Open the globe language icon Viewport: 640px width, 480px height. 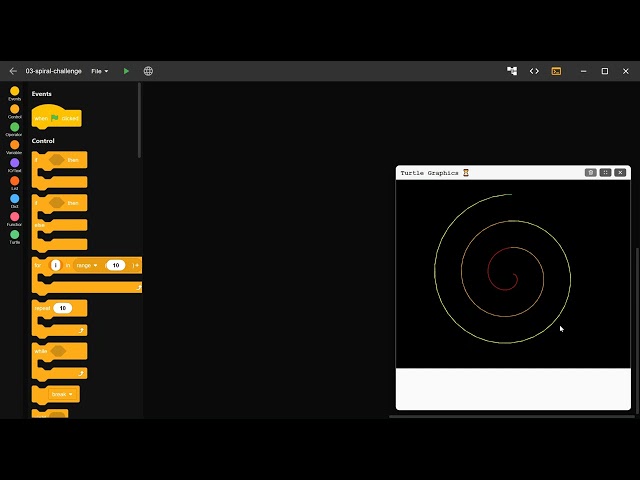pyautogui.click(x=148, y=71)
